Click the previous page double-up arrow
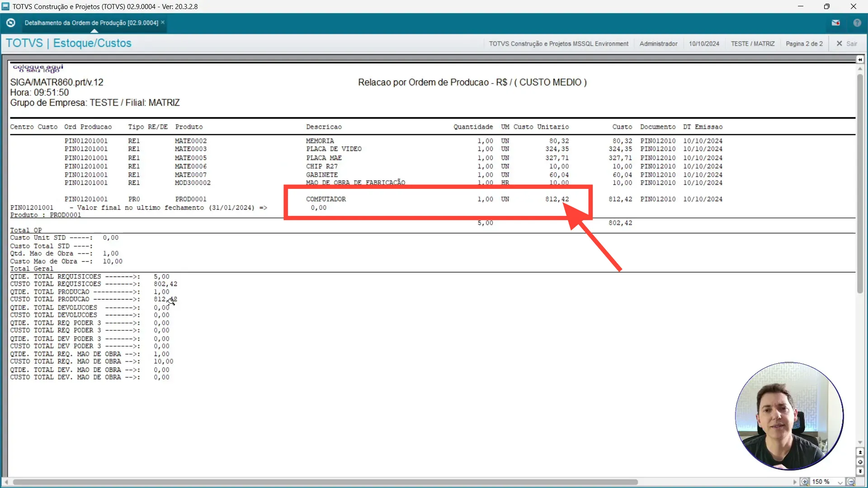Viewport: 868px width, 488px height. (x=860, y=452)
